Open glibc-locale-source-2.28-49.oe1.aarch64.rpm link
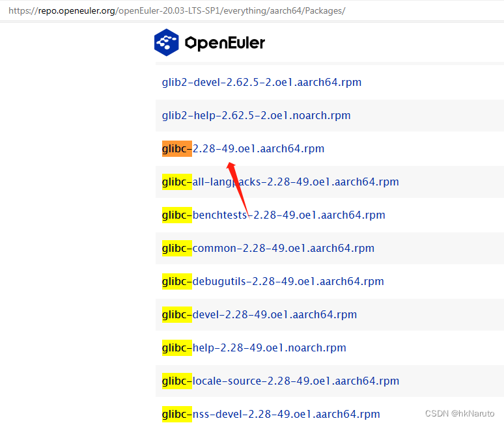The image size is (504, 423). point(280,381)
